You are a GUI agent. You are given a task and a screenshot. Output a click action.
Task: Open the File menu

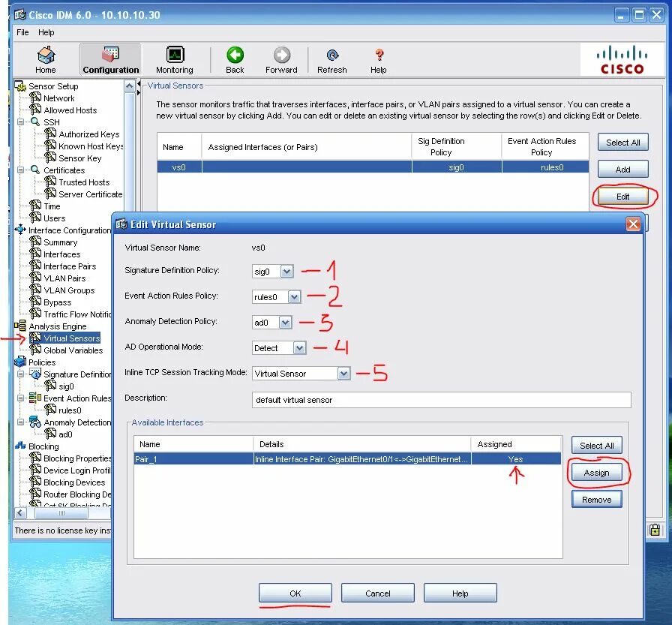coord(22,32)
